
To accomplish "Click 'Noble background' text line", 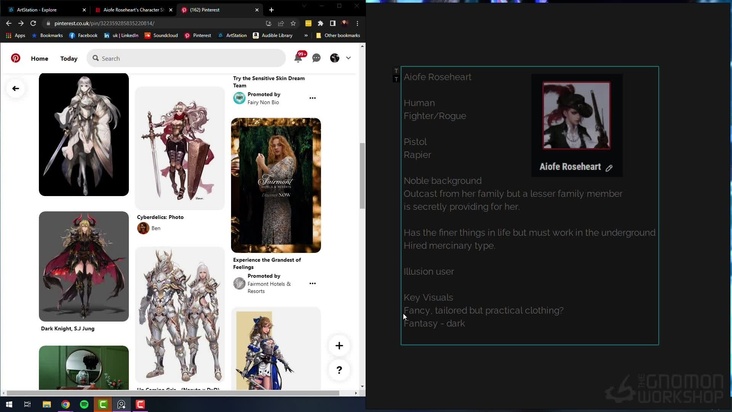I will click(443, 181).
